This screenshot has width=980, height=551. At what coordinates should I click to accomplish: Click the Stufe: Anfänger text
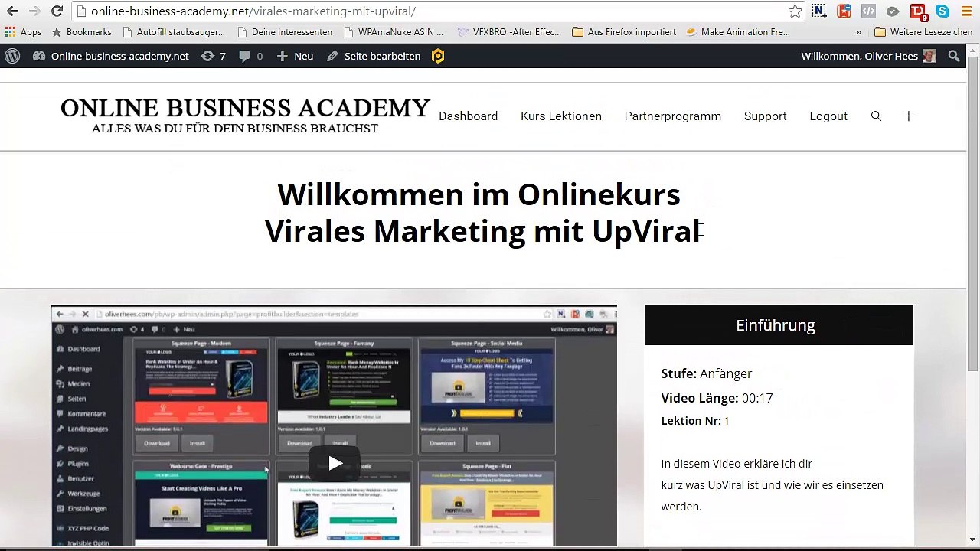[706, 373]
